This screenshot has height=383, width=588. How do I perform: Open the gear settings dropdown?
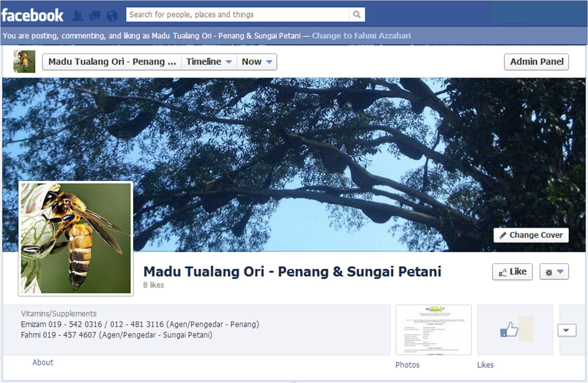(x=554, y=272)
